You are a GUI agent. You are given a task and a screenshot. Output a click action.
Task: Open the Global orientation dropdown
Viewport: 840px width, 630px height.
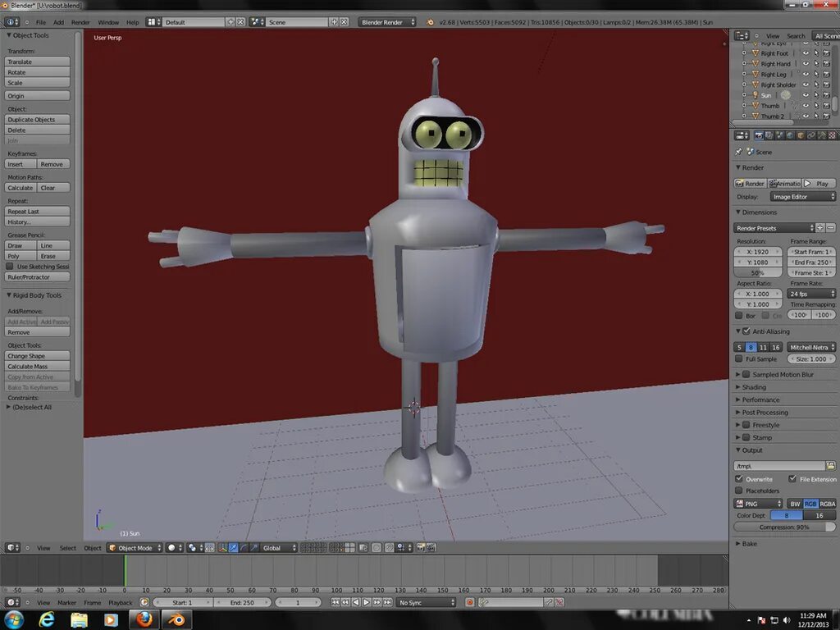coord(279,547)
